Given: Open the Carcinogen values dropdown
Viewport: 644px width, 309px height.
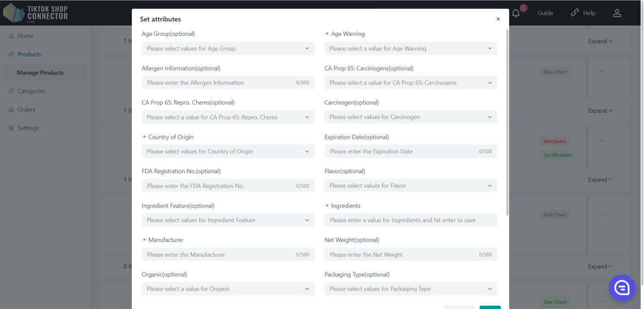Looking at the screenshot, I should tap(411, 117).
